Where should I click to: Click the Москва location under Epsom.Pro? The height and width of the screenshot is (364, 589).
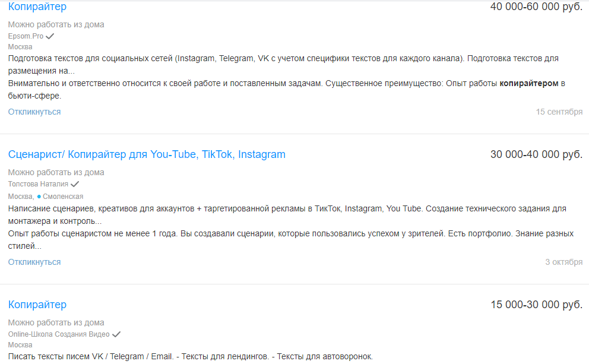tap(20, 47)
